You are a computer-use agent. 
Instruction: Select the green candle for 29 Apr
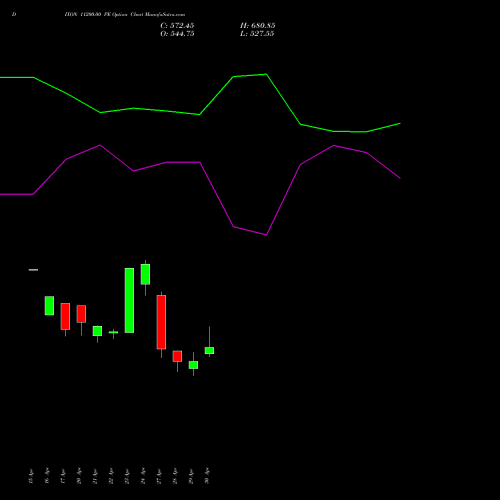point(193,365)
